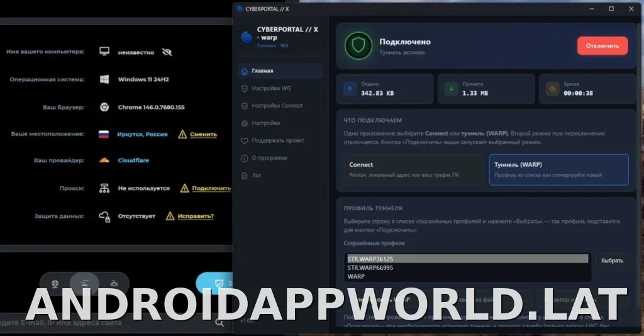Click the Cloudflare provider link

pyautogui.click(x=133, y=160)
